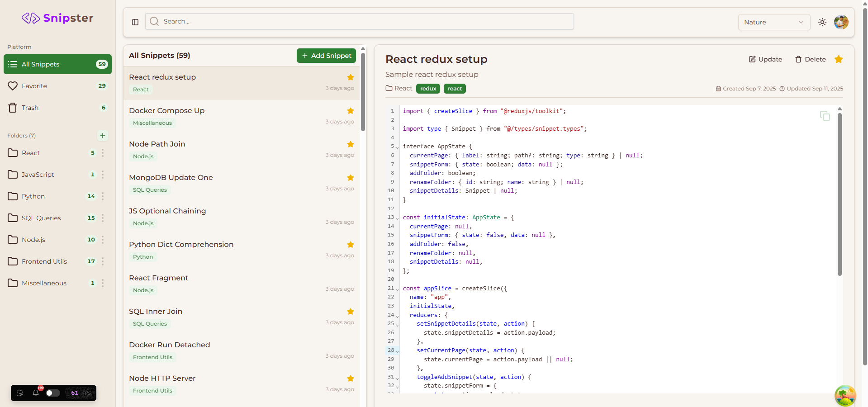Open the Trash section
Viewport: 868px width, 407px height.
click(x=57, y=108)
